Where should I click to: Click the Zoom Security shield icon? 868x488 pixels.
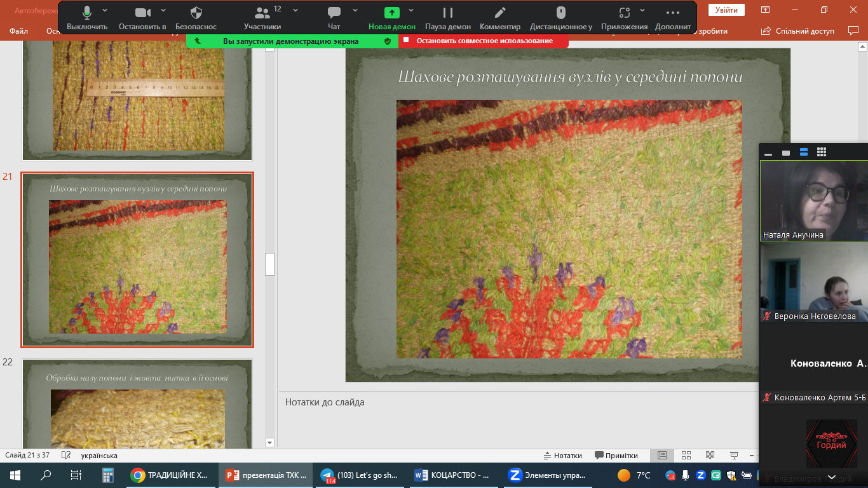(x=196, y=17)
